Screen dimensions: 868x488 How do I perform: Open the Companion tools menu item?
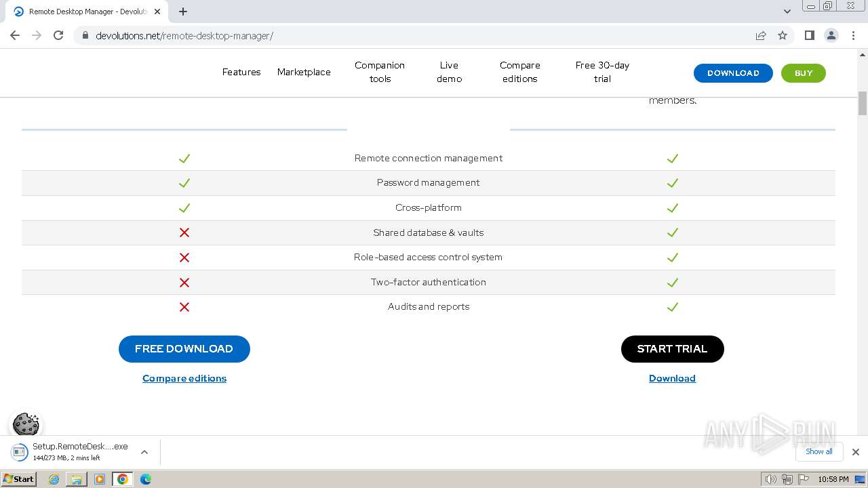tap(380, 72)
